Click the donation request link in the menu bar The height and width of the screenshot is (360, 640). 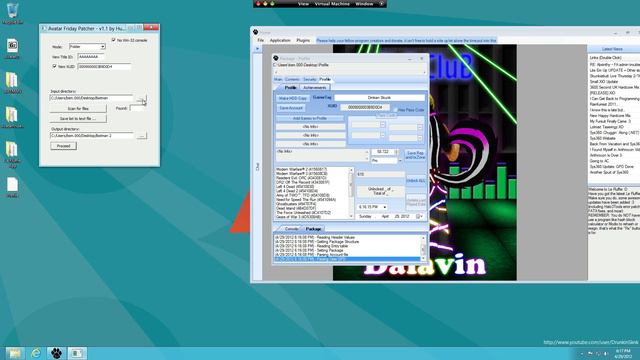[x=406, y=40]
